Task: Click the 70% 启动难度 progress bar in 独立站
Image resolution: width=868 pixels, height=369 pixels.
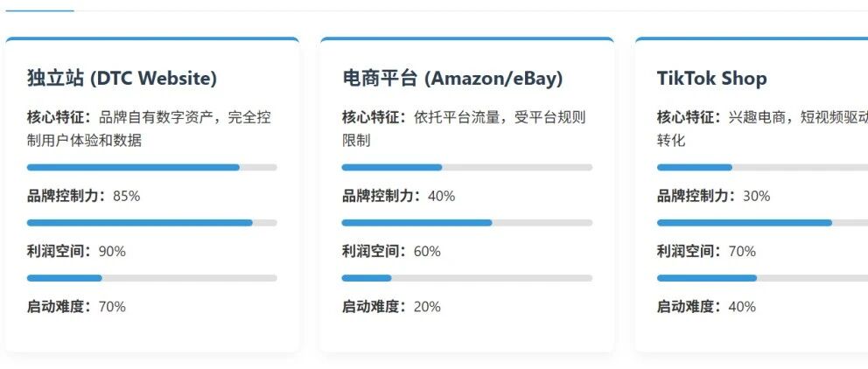Action: click(x=151, y=278)
